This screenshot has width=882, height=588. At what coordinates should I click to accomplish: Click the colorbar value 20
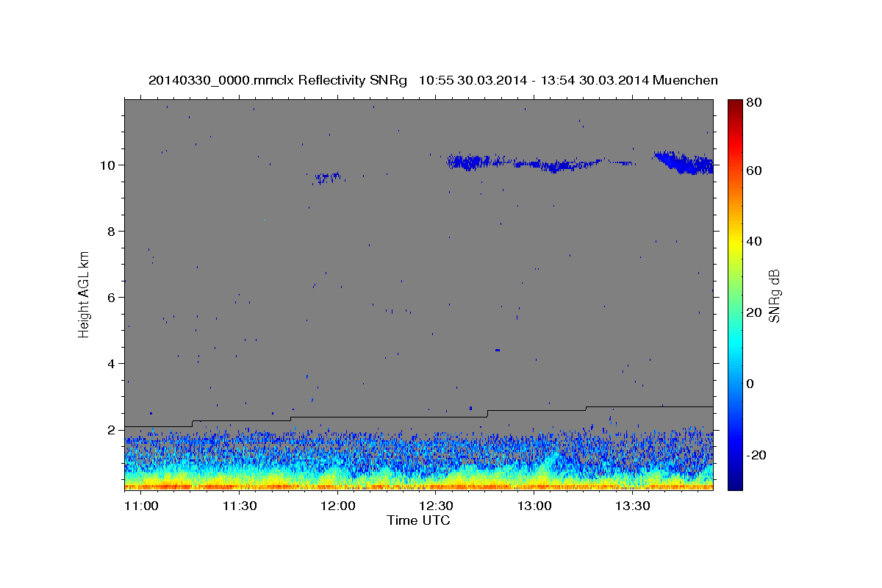(755, 312)
